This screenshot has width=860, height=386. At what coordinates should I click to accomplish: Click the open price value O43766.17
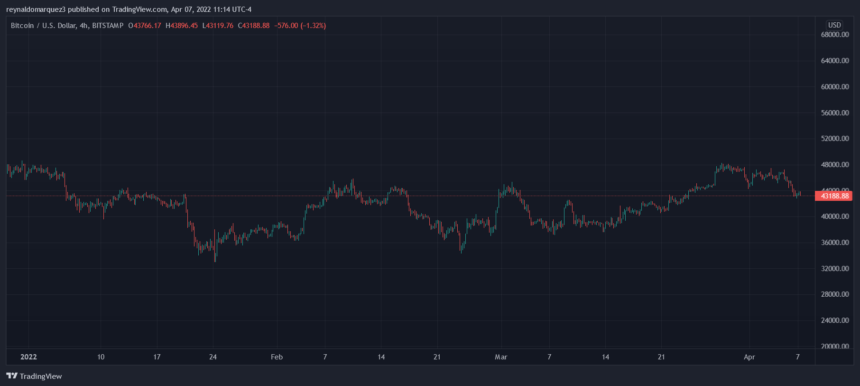tap(145, 25)
